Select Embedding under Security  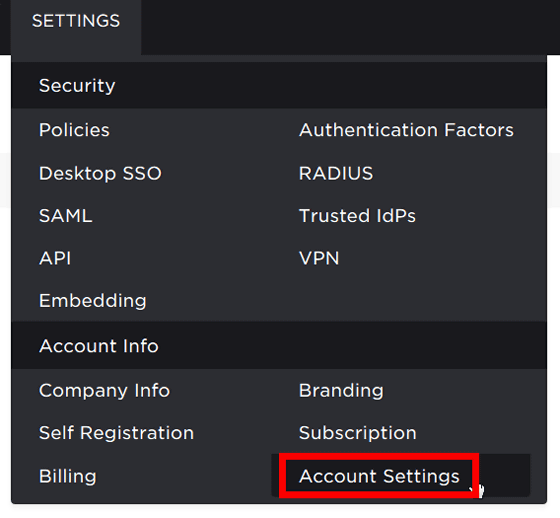(x=93, y=301)
